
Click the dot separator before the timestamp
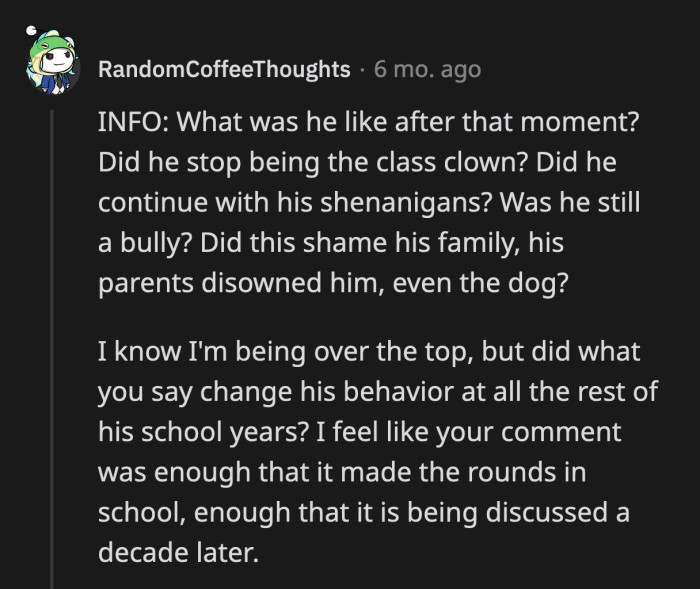362,70
